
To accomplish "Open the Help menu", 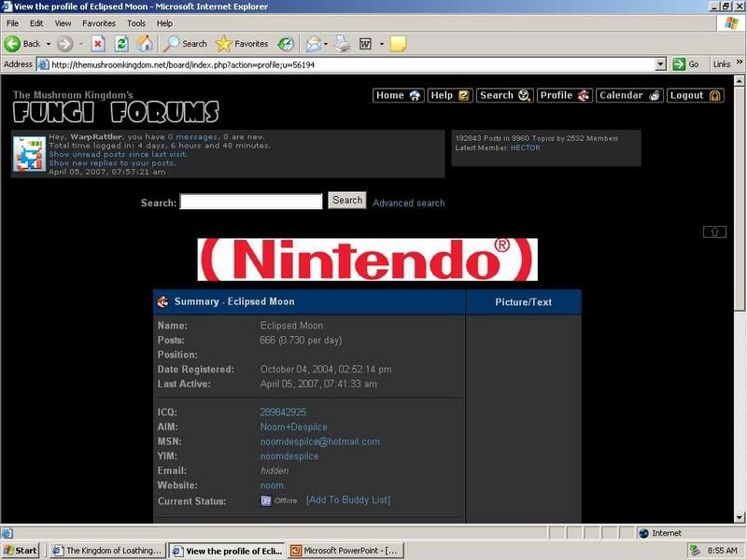I will click(x=164, y=22).
